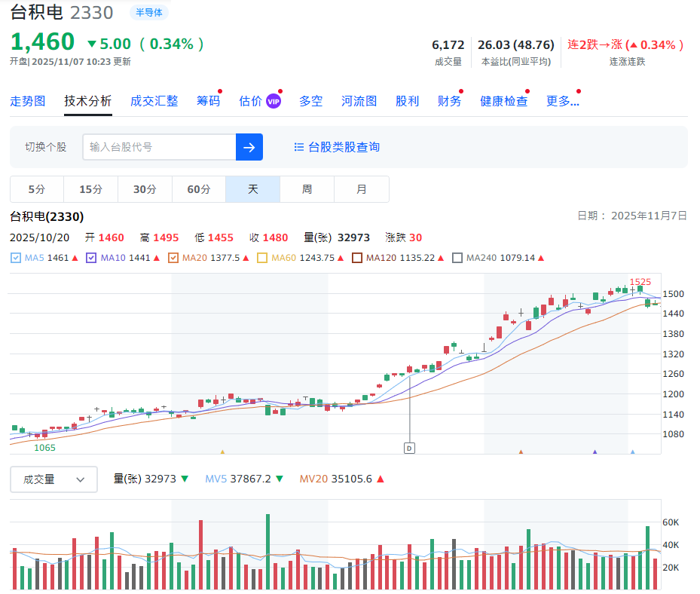Click the D dividend marker on the chart
This screenshot has width=700, height=594.
pos(409,447)
